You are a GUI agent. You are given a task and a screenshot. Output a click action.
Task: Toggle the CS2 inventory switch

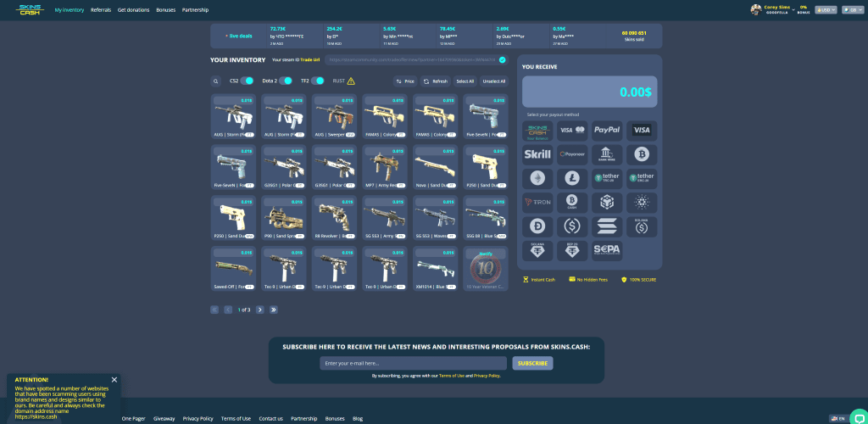pyautogui.click(x=247, y=81)
